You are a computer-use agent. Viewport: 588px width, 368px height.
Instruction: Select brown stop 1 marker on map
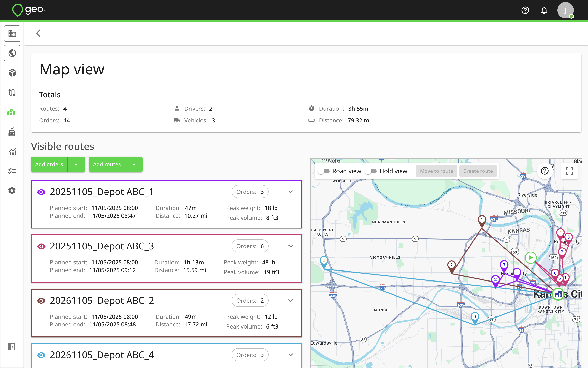(482, 221)
